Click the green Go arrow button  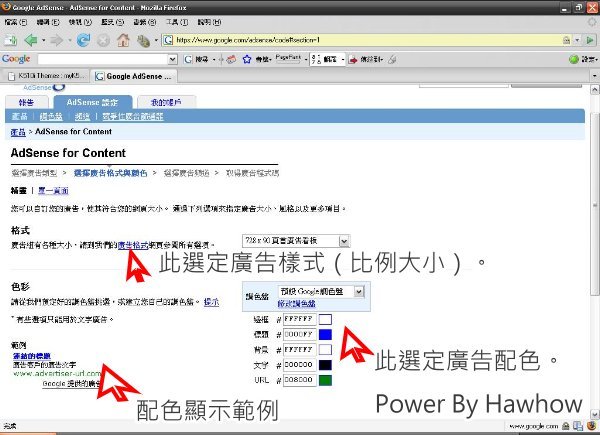(590, 40)
